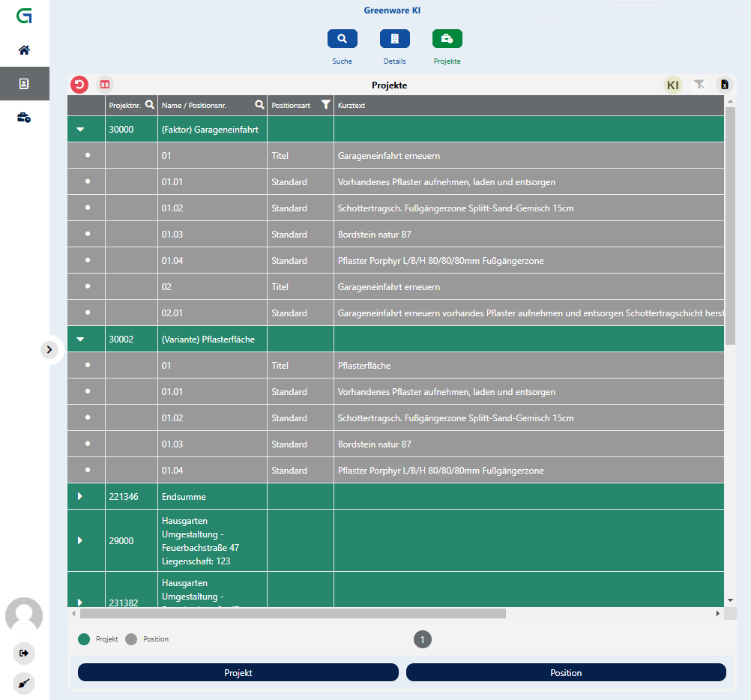The image size is (751, 700).
Task: Click "Titel" in row 02 of project 30000
Action: click(280, 287)
